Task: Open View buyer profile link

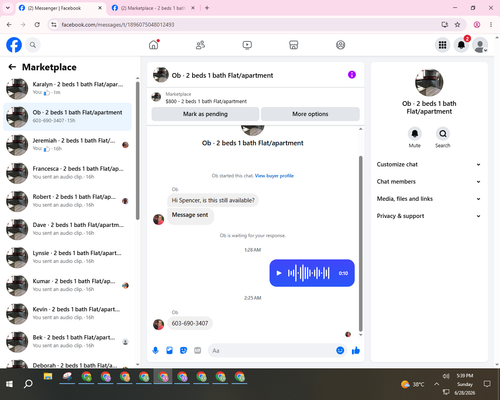Action: pyautogui.click(x=274, y=176)
